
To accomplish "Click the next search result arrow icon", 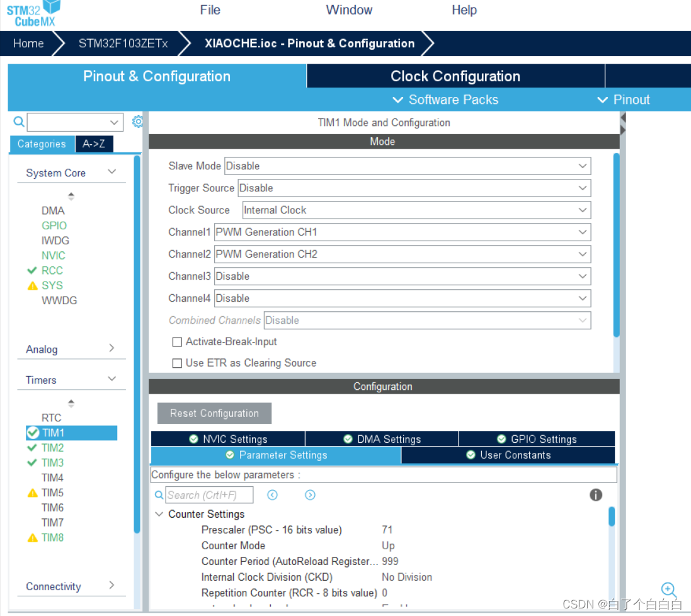I will pos(311,495).
